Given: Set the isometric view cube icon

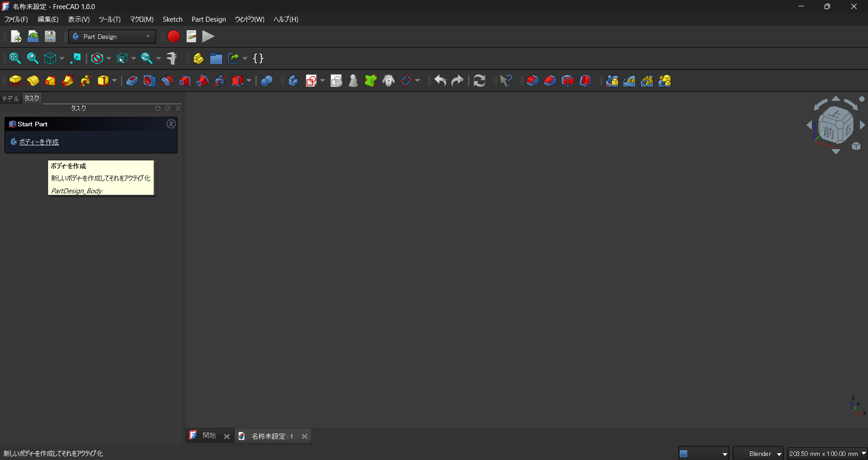Looking at the screenshot, I should 50,58.
